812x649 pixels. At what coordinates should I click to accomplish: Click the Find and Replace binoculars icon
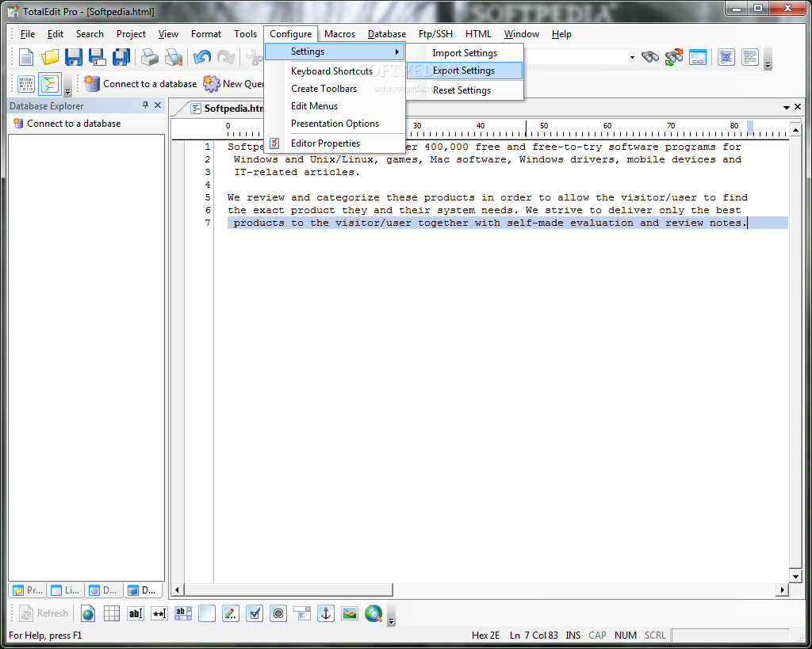674,56
